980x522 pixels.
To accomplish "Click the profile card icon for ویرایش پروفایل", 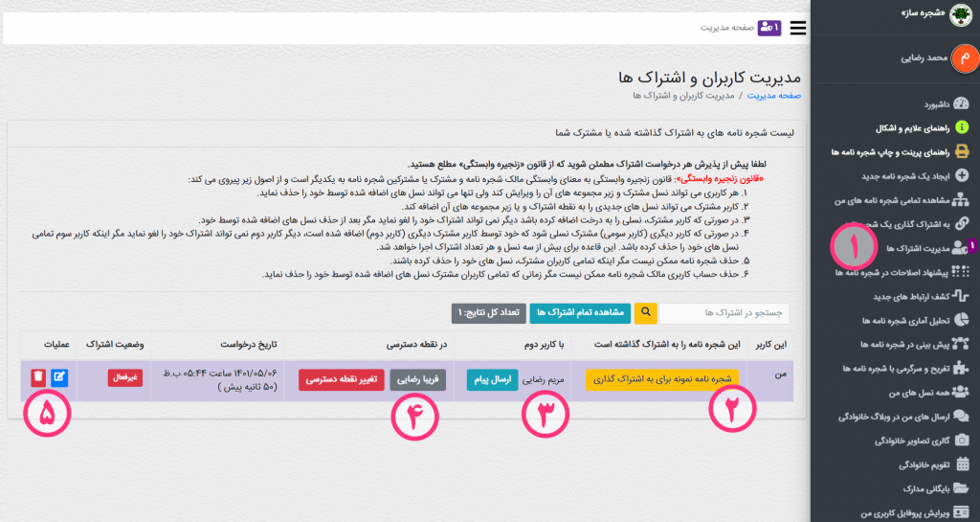I will pyautogui.click(x=961, y=512).
